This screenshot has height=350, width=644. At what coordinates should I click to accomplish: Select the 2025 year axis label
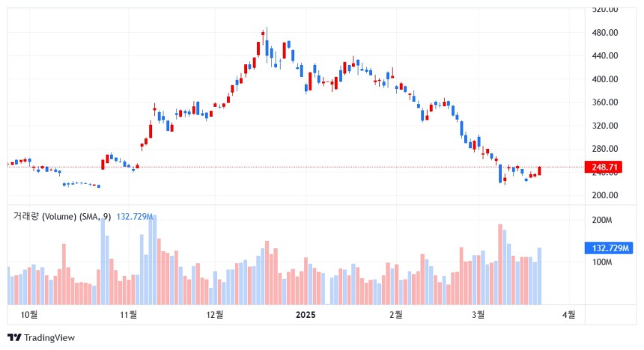click(x=306, y=315)
